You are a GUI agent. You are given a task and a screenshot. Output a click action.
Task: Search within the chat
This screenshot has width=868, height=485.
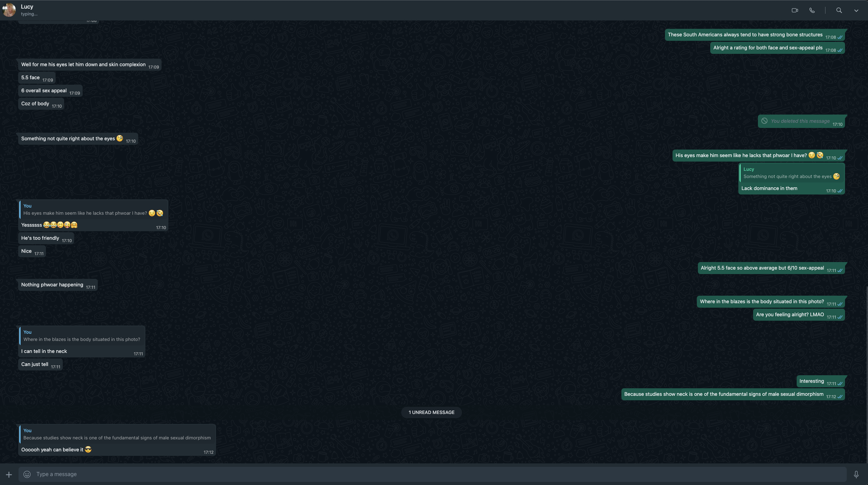point(839,10)
